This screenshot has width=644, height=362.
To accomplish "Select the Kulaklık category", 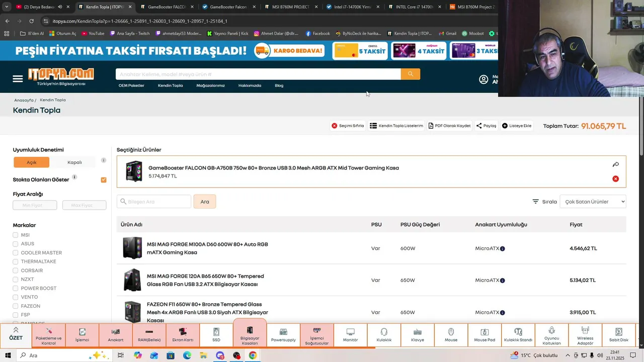I will point(384,335).
